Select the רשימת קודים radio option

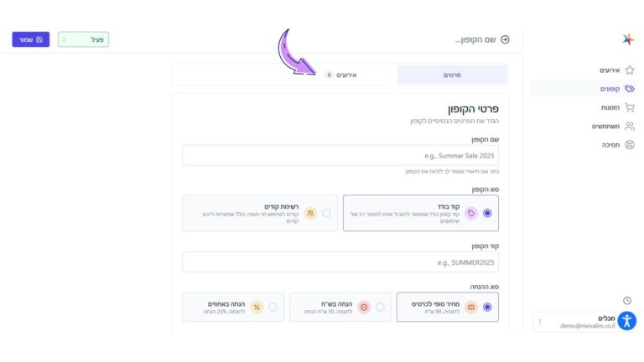(x=326, y=213)
